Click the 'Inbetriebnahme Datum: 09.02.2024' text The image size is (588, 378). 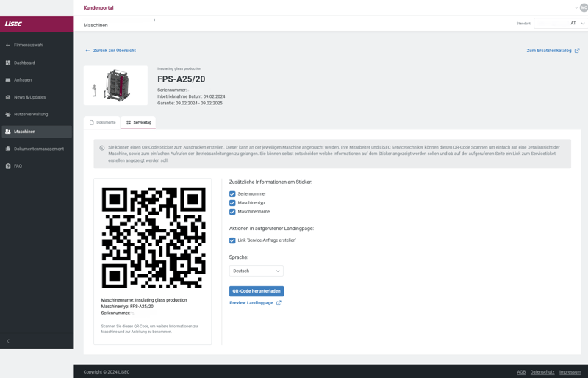tap(191, 96)
